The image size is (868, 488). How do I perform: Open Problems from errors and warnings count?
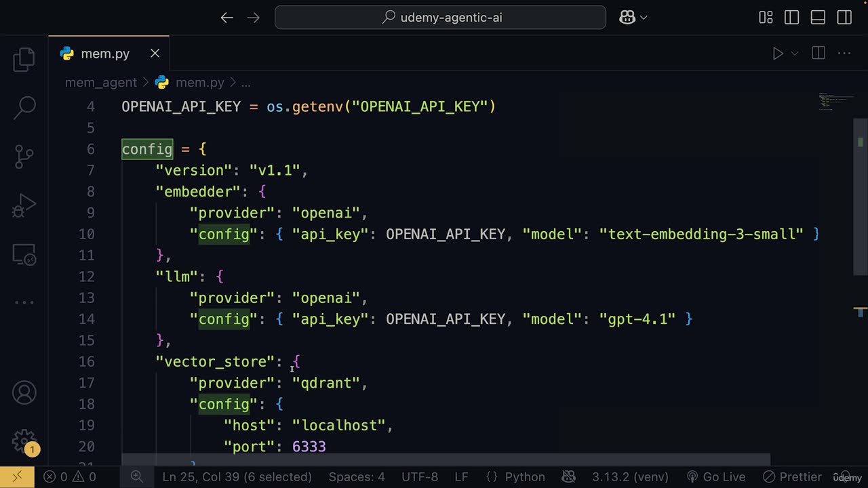[70, 476]
